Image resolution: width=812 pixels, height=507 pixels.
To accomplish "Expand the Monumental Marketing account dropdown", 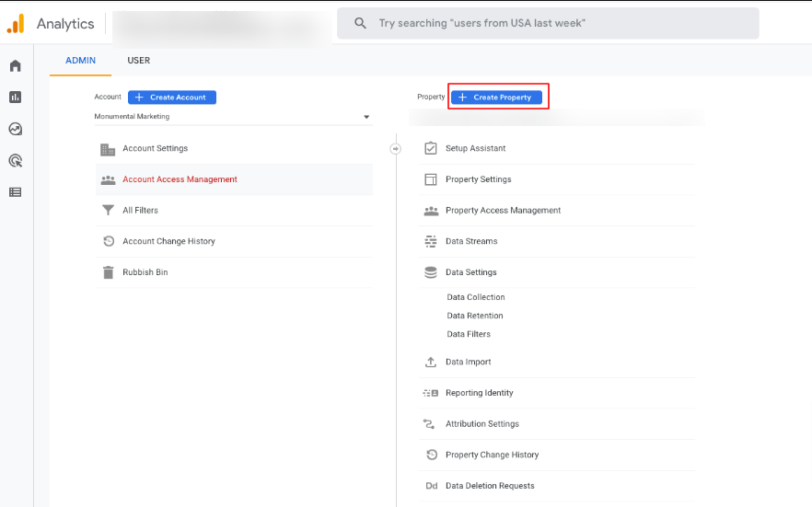I will (x=365, y=117).
